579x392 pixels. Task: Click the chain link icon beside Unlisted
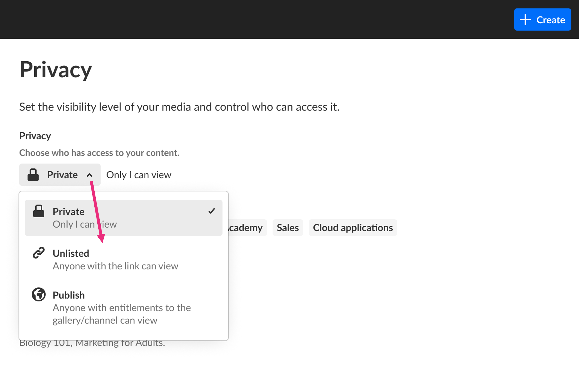click(39, 253)
